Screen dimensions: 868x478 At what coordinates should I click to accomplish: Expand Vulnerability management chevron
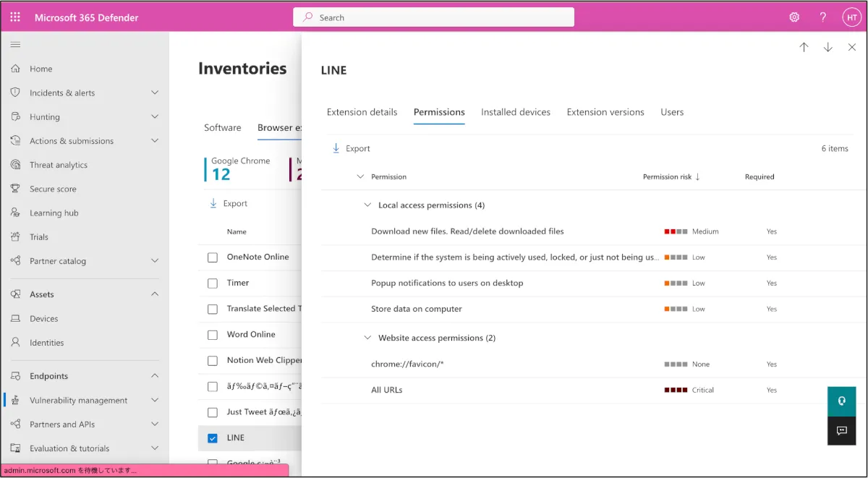click(155, 400)
